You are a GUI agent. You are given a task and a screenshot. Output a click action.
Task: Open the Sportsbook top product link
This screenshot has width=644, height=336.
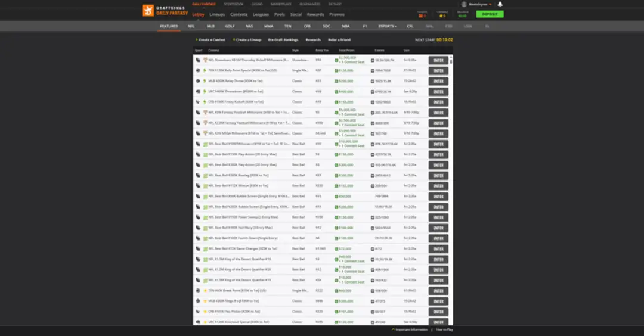pyautogui.click(x=234, y=4)
